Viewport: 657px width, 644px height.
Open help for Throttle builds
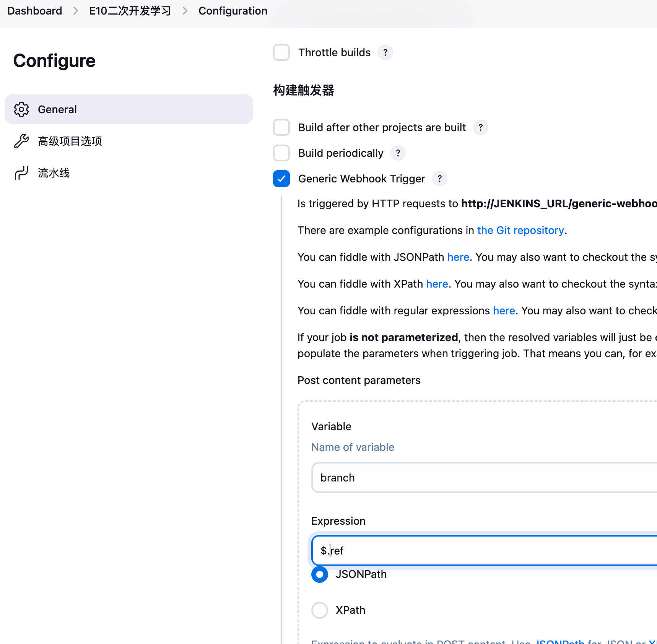[x=385, y=52]
